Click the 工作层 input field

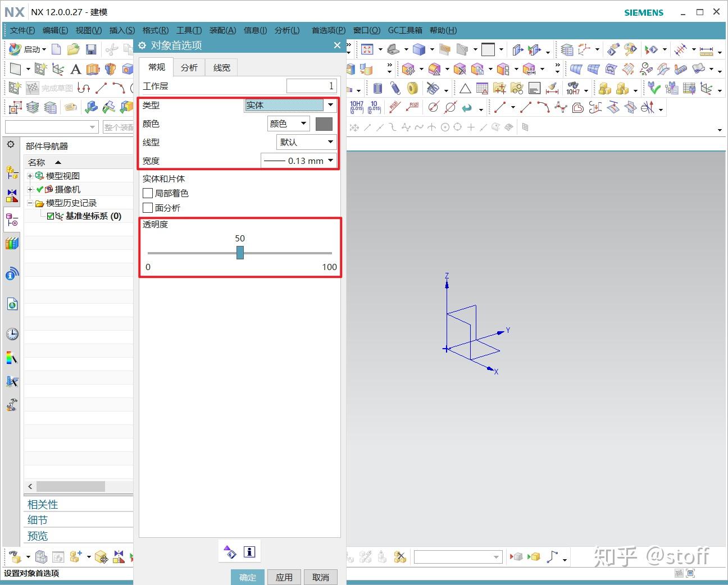click(312, 86)
